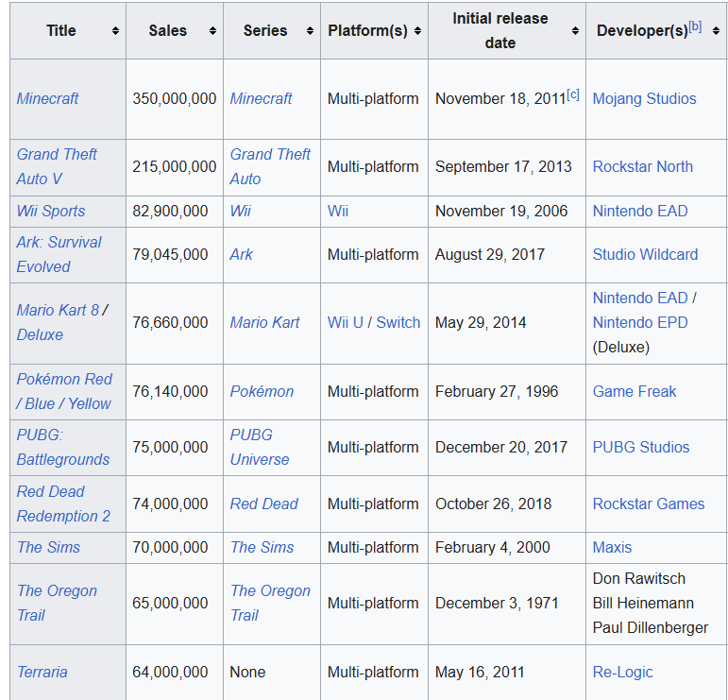Select the date October 26, 2018
This screenshot has height=700, width=728.
point(493,504)
